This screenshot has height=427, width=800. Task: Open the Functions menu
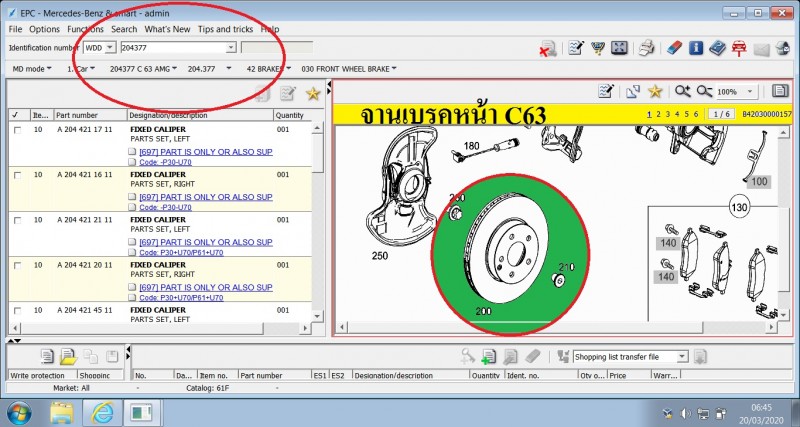(x=85, y=29)
